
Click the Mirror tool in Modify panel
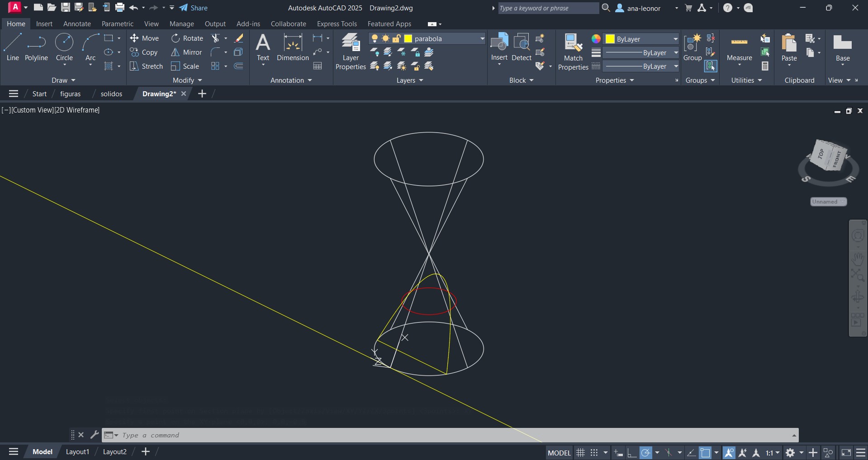point(186,52)
